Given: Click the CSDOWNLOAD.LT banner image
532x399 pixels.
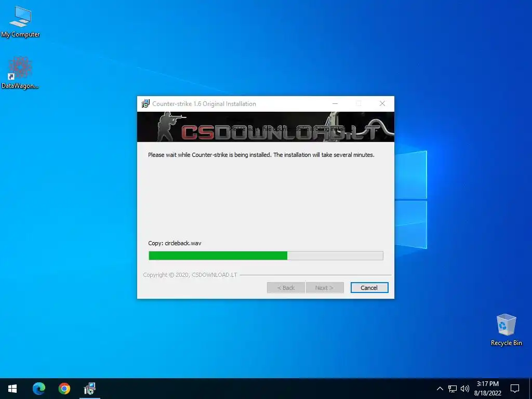Looking at the screenshot, I should [x=265, y=127].
